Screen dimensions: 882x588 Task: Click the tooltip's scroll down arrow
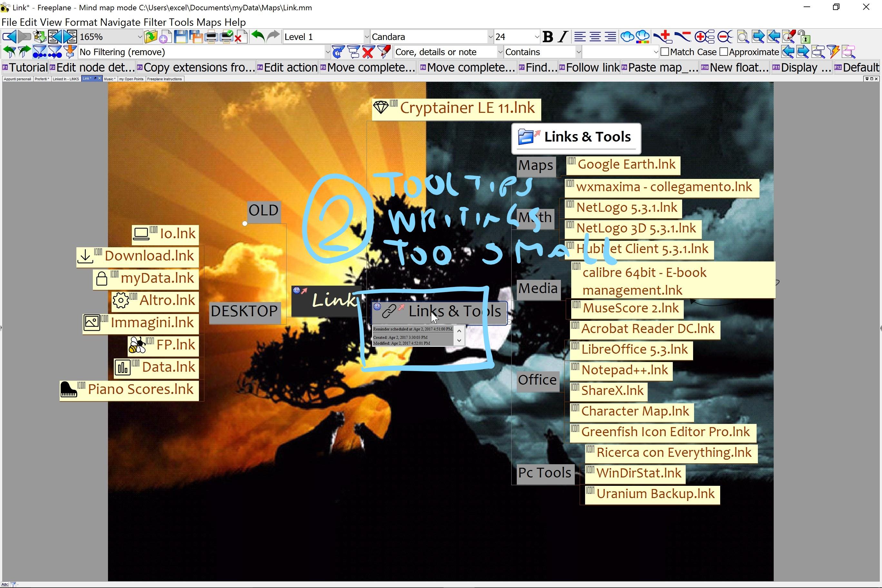click(x=459, y=340)
